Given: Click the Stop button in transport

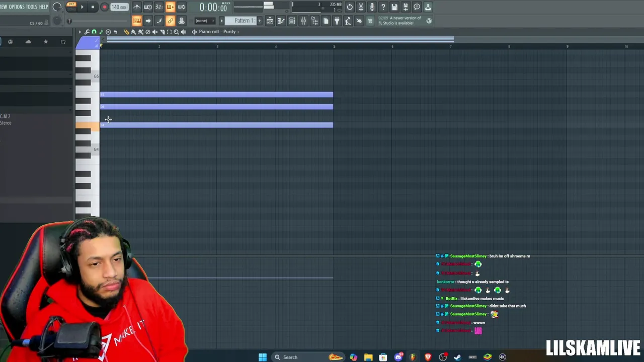Looking at the screenshot, I should point(93,7).
